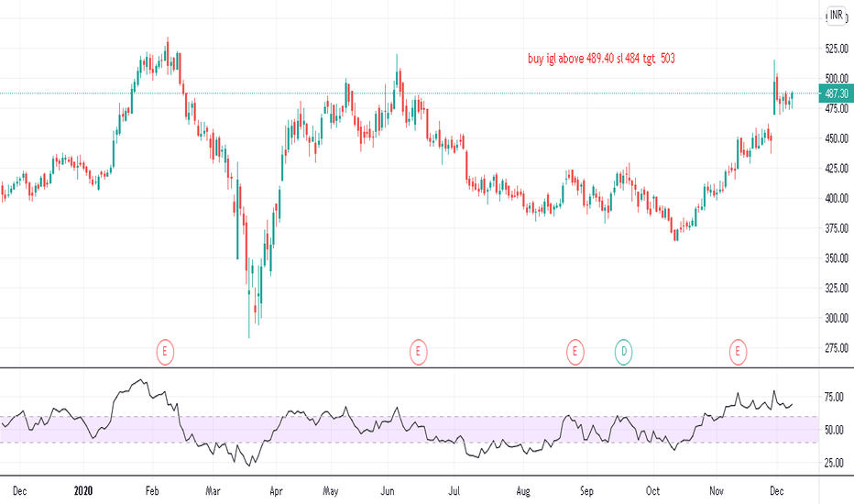Click the 325.00 price axis label
This screenshot has height=504, width=854.
[x=837, y=289]
